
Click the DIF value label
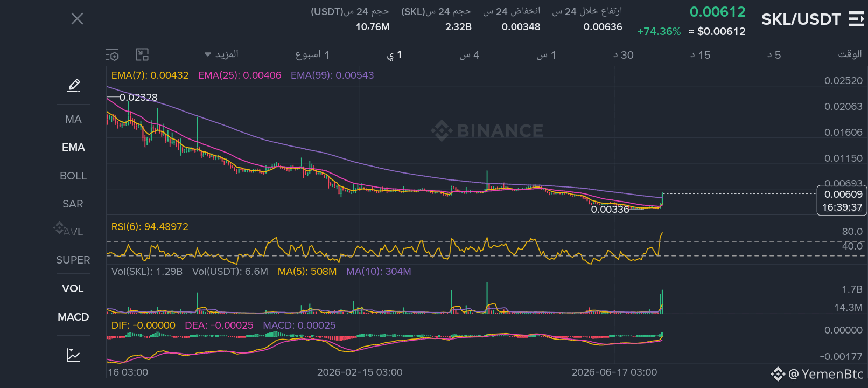tap(143, 325)
